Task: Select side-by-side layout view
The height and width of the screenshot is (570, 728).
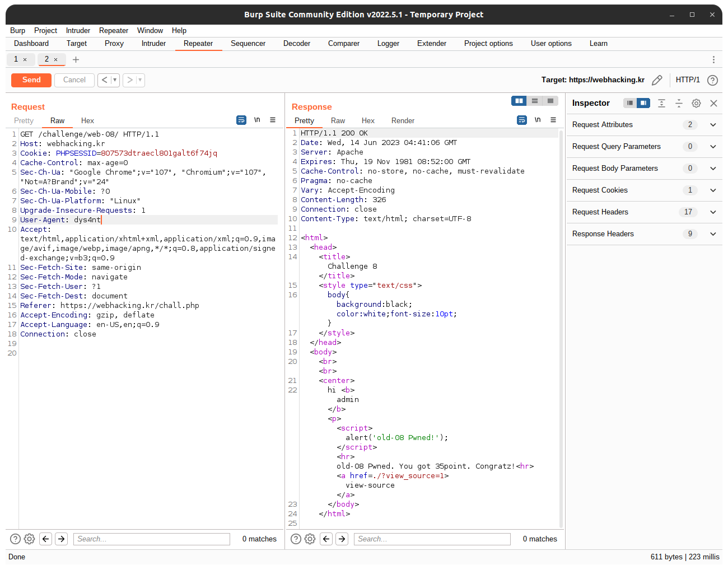Action: (x=519, y=101)
